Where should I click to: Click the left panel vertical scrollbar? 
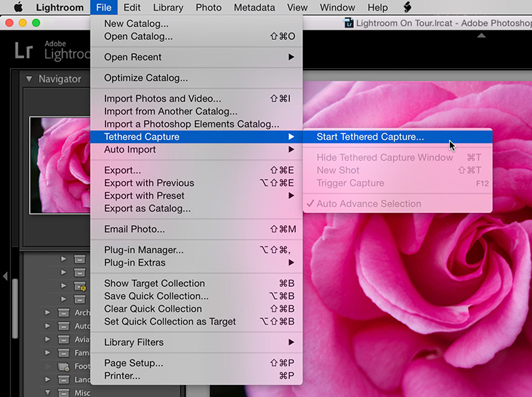tap(15, 308)
